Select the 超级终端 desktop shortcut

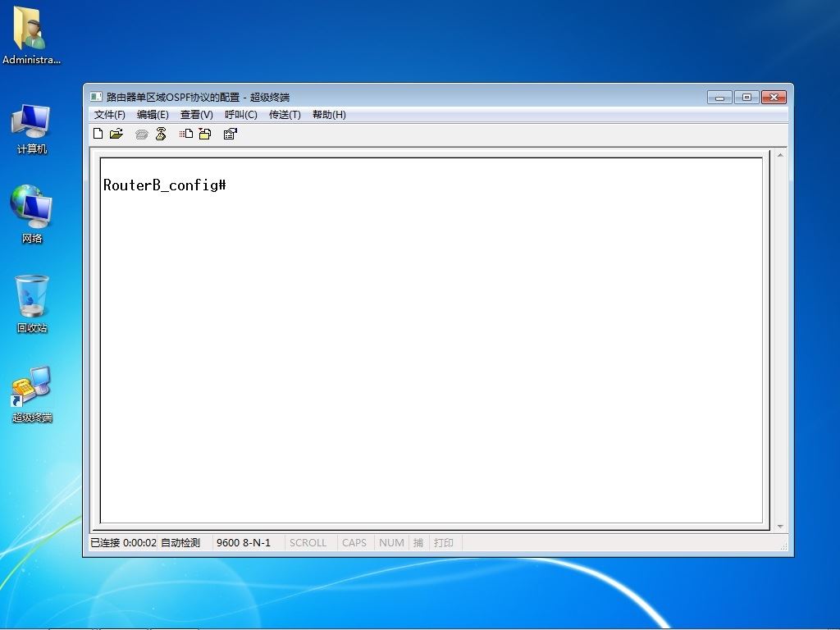tap(32, 394)
